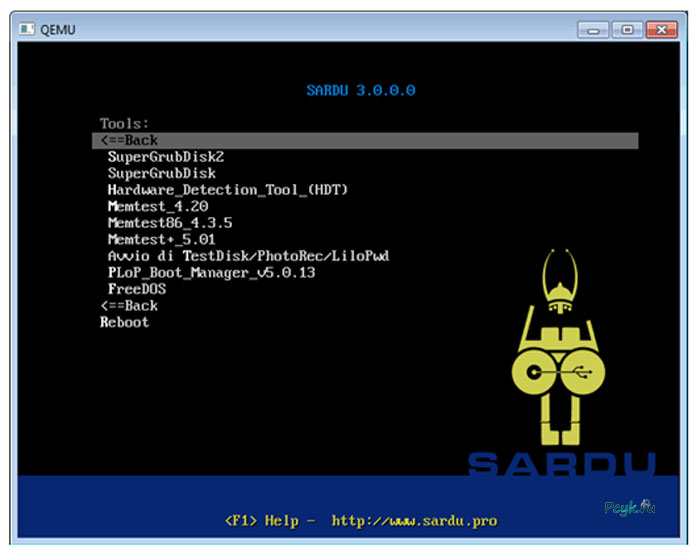Click the QEMU title bar text
Image resolution: width=700 pixels, height=554 pixels.
click(58, 30)
